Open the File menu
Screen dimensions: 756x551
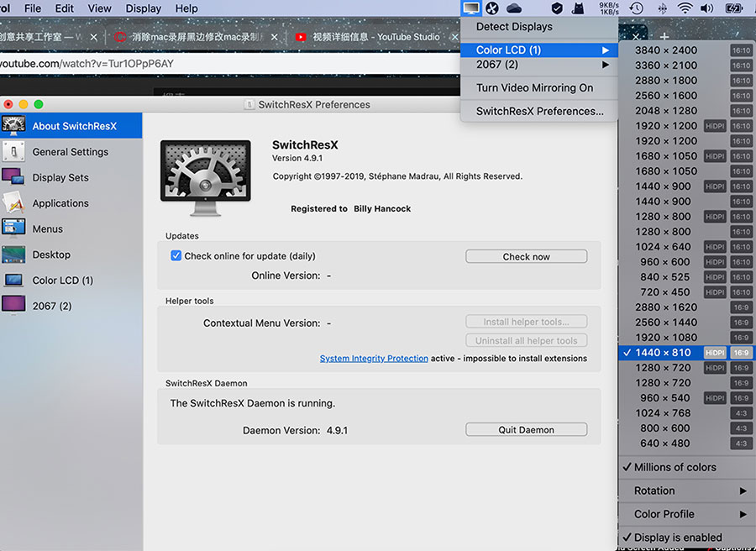tap(33, 8)
